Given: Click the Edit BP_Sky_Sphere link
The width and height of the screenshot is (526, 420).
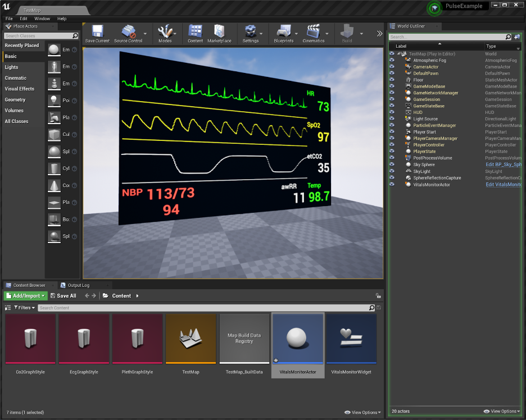Looking at the screenshot, I should click(503, 165).
